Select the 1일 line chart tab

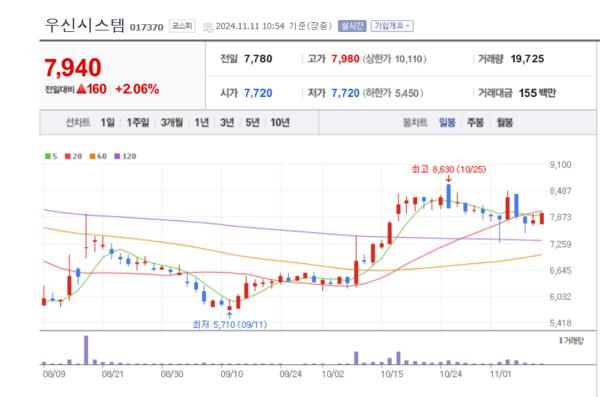(108, 123)
